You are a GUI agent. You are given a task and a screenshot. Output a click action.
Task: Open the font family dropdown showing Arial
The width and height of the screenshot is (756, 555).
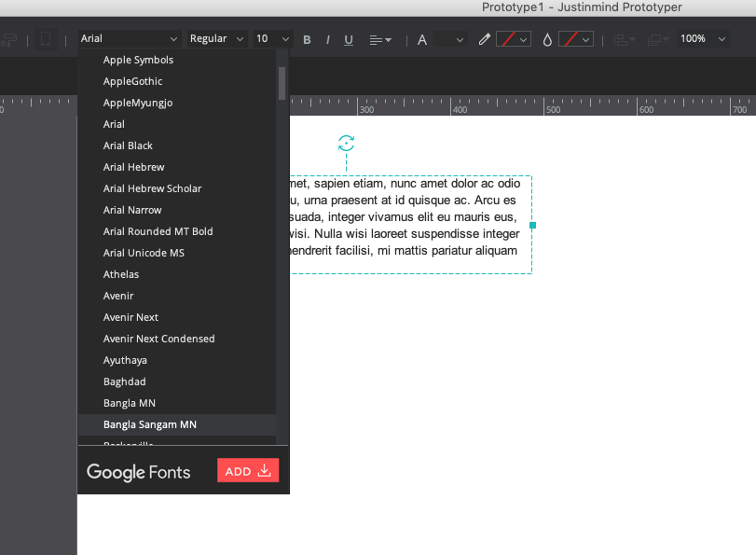pyautogui.click(x=129, y=39)
